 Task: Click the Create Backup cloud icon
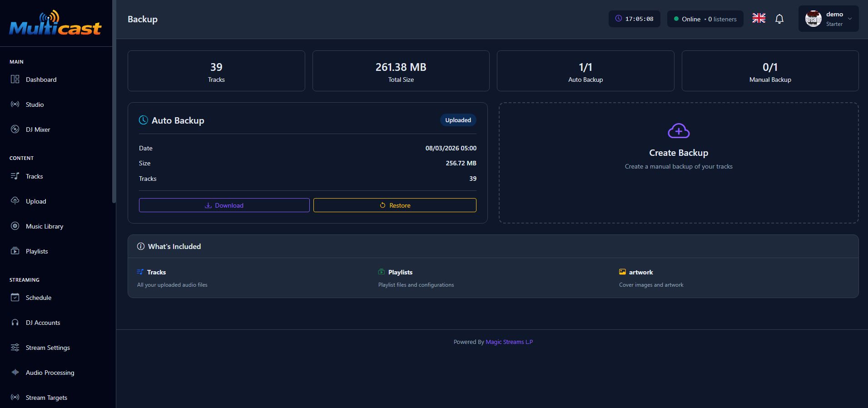click(679, 131)
